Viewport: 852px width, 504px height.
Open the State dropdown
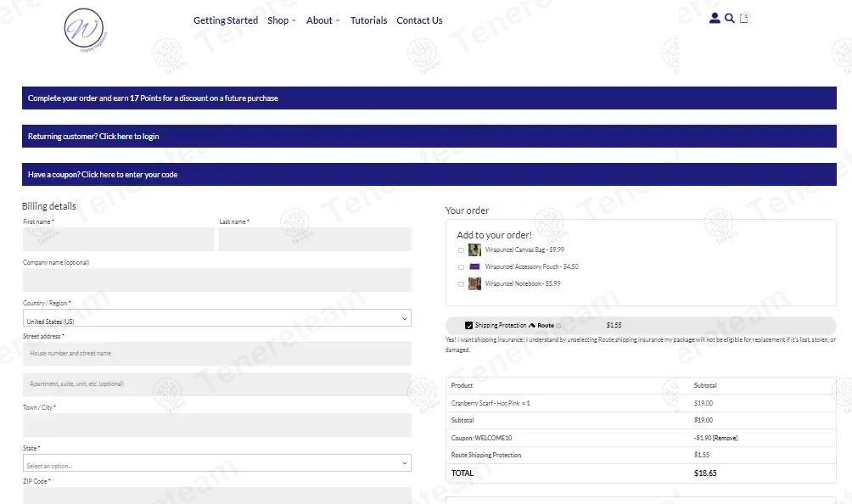pyautogui.click(x=216, y=463)
